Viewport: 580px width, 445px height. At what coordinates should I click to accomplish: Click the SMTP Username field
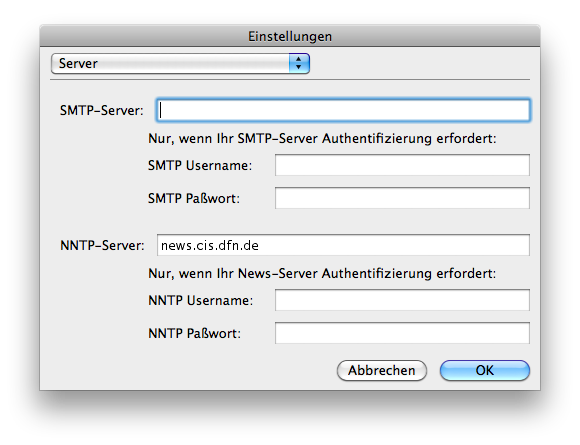pyautogui.click(x=402, y=165)
